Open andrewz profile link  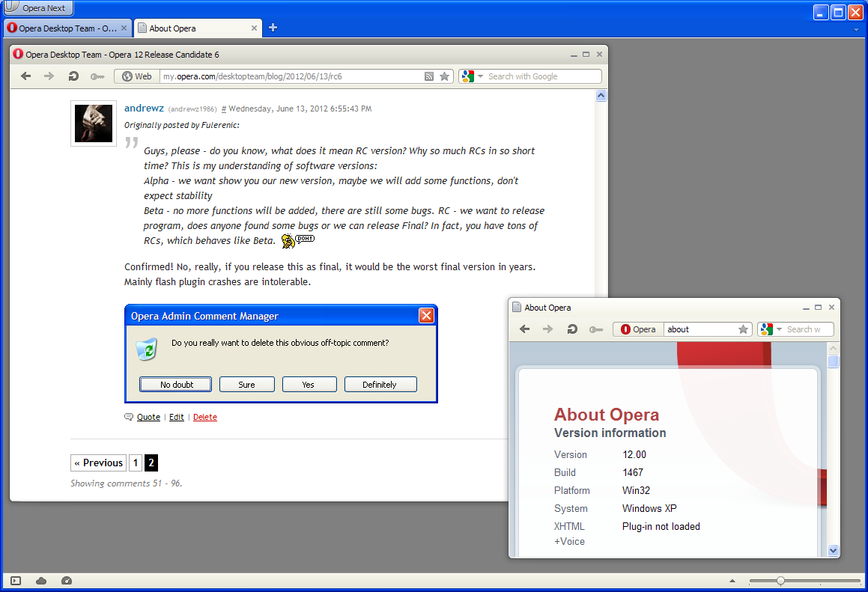pyautogui.click(x=144, y=108)
